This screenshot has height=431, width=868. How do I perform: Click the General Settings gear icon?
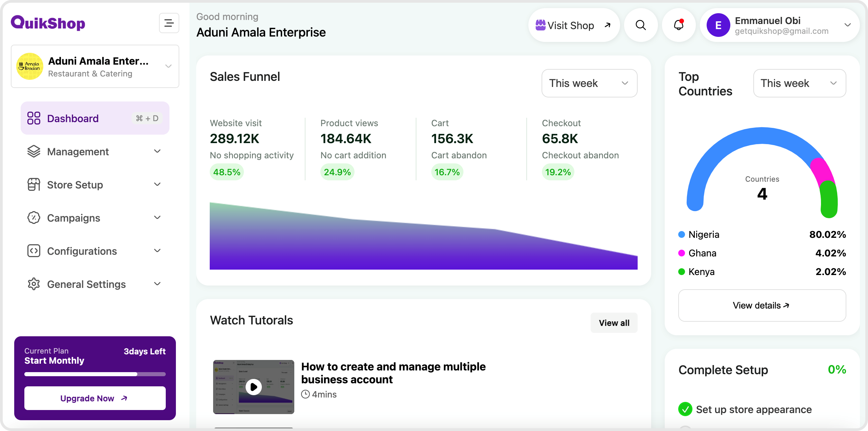tap(34, 284)
